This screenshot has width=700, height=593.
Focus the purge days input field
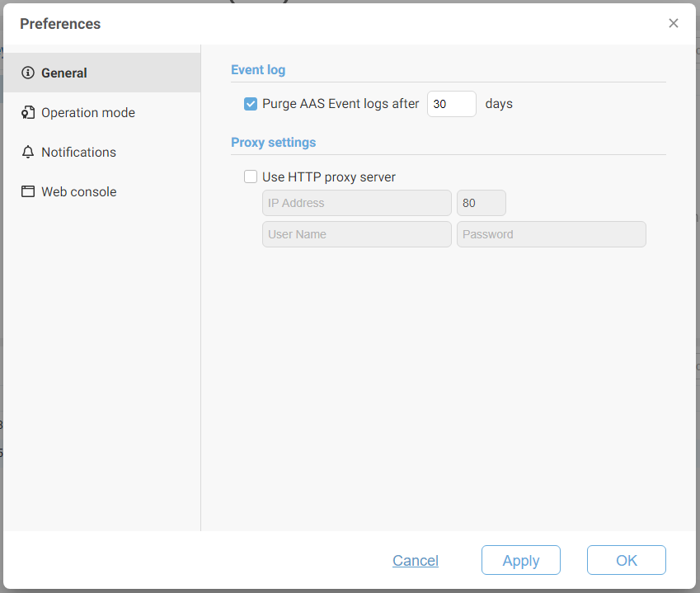[452, 104]
